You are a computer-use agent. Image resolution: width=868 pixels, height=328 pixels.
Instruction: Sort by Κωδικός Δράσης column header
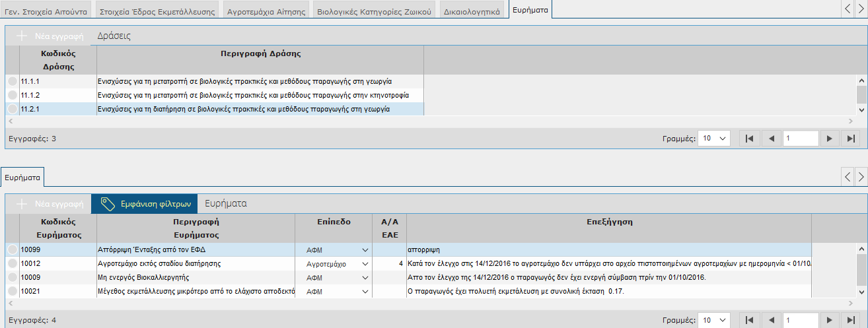(58, 60)
